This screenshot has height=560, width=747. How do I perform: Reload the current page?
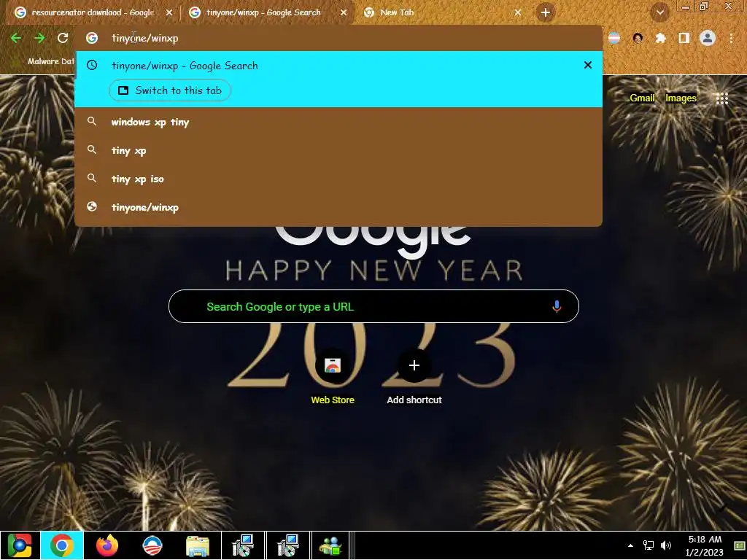tap(63, 38)
